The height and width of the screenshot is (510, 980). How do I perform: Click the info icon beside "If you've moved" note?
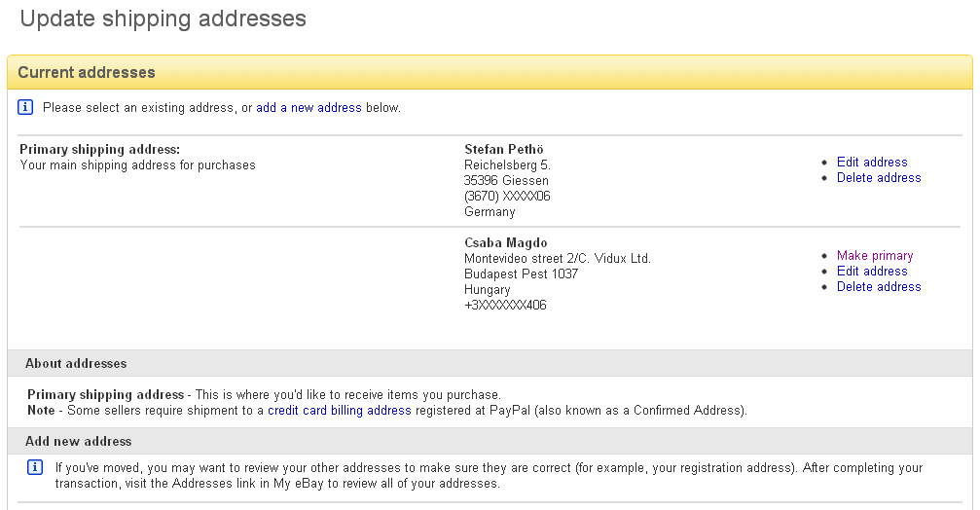pos(35,468)
